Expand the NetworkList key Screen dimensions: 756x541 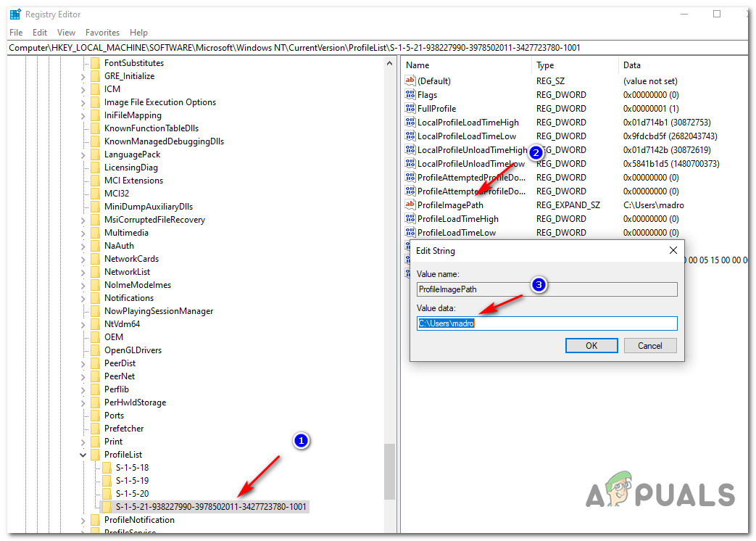click(x=83, y=273)
